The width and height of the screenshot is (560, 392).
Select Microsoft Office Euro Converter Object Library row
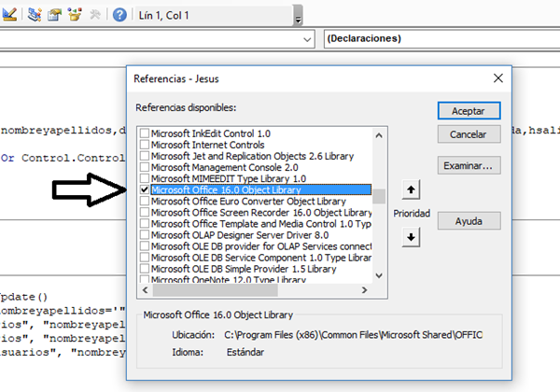[248, 201]
